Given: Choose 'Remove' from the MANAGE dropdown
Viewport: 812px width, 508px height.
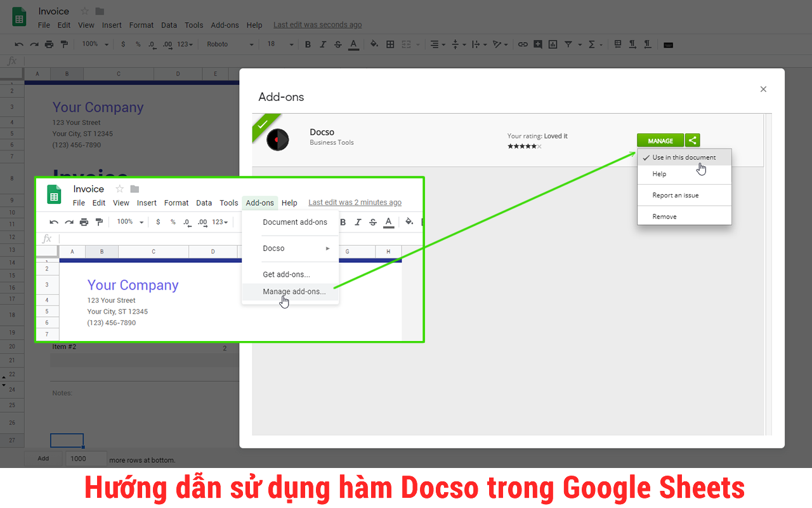Looking at the screenshot, I should [x=684, y=217].
